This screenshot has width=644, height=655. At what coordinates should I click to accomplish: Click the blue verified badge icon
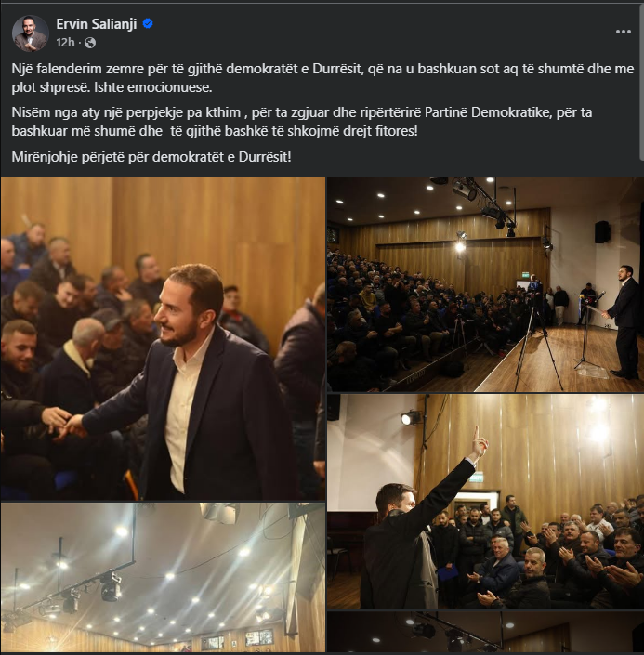click(x=148, y=24)
